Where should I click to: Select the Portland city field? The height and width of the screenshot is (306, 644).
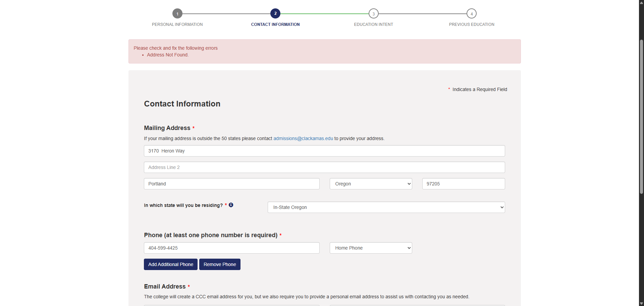pos(231,184)
